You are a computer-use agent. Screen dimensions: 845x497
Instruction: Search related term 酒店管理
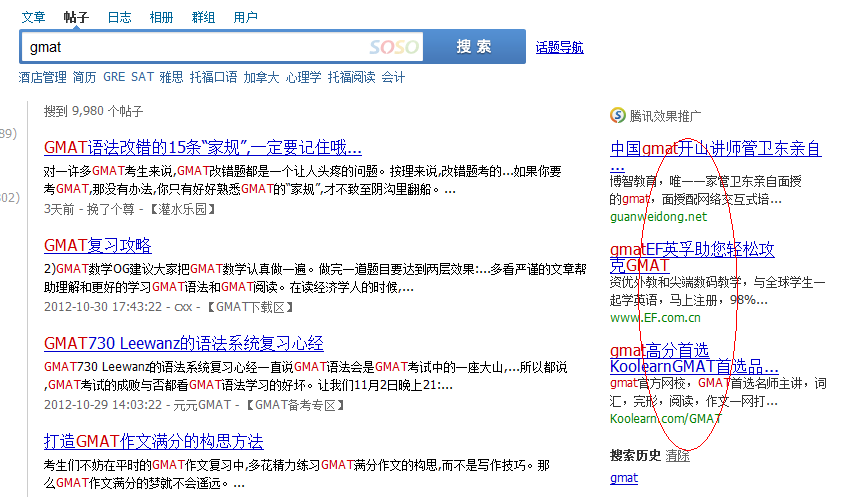click(43, 77)
